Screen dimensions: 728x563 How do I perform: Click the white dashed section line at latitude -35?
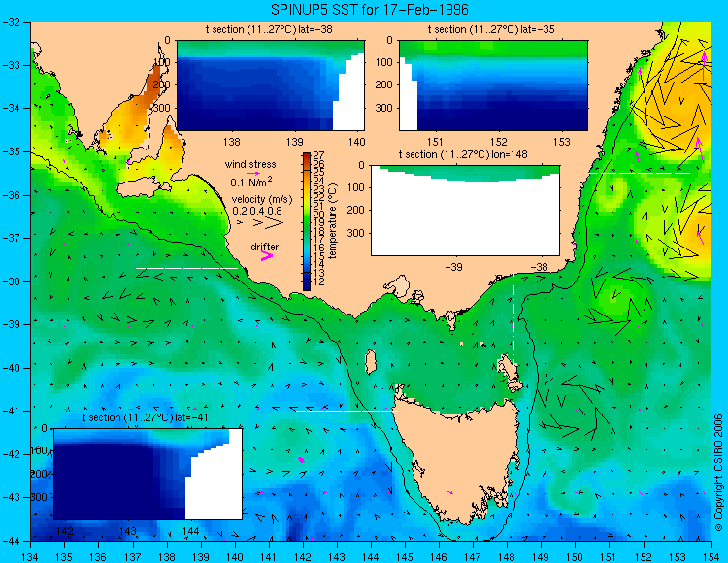coord(640,173)
